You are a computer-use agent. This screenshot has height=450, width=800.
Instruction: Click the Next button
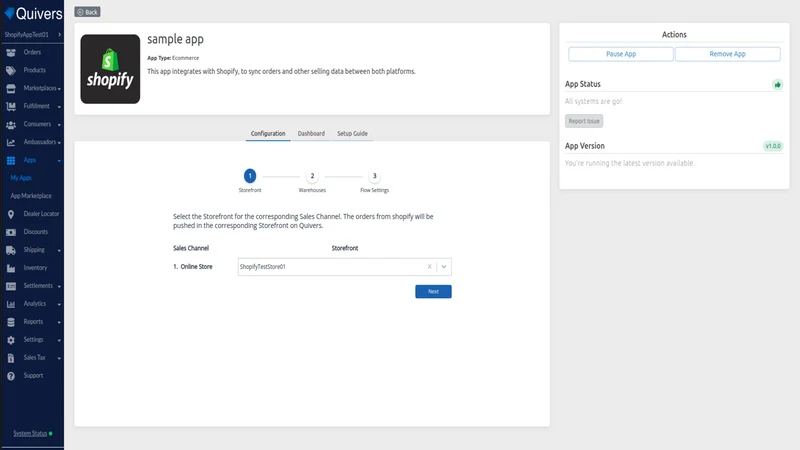point(433,291)
